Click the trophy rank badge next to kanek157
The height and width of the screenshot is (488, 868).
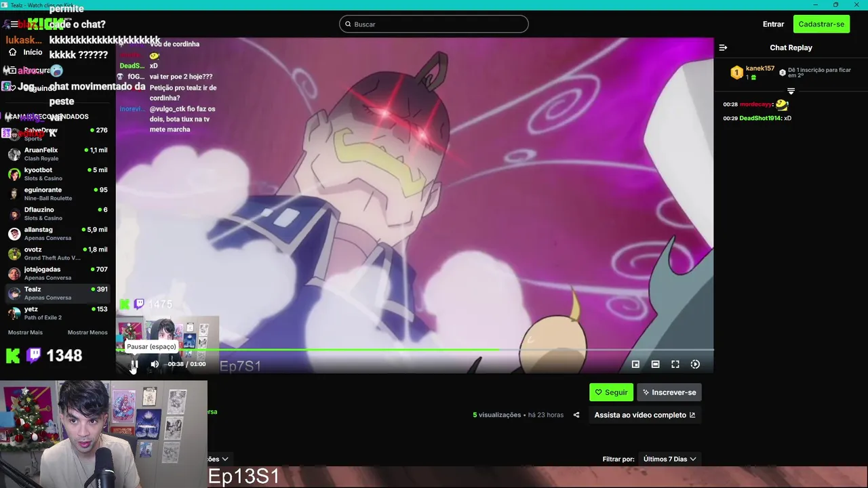(x=736, y=73)
